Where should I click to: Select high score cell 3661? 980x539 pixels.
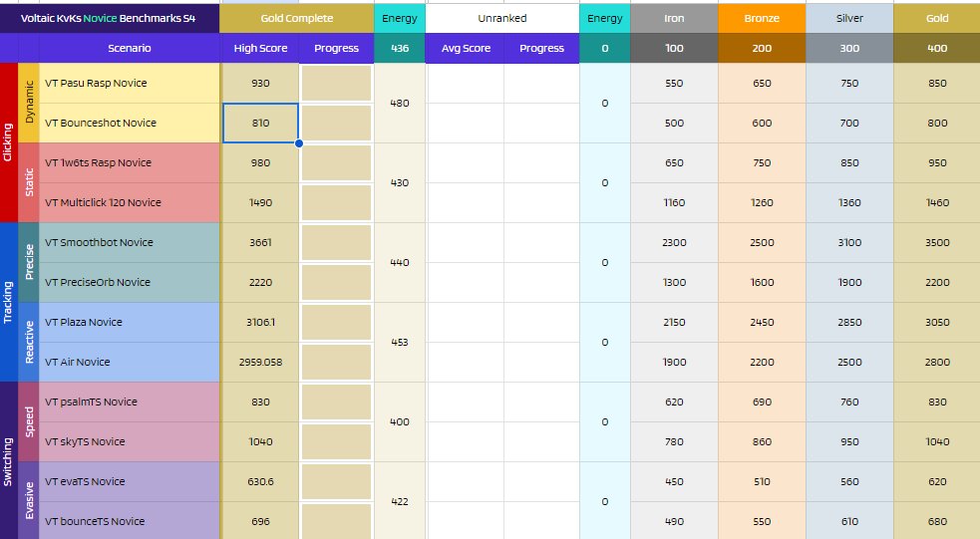coord(260,243)
